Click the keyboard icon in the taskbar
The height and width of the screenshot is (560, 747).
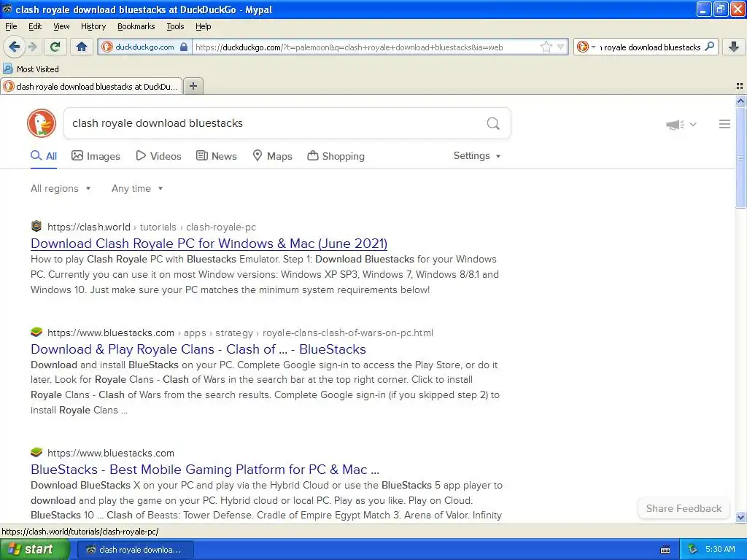pos(665,550)
